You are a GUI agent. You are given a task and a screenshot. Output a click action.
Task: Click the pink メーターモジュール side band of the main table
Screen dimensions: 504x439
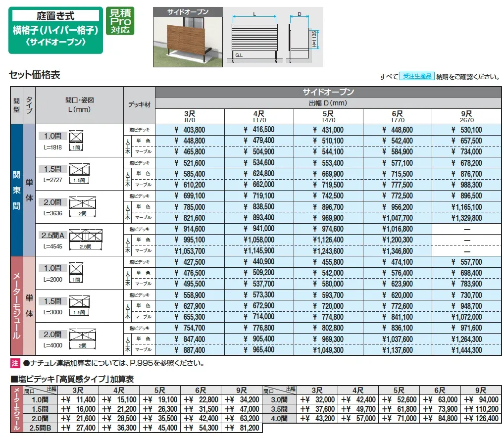tap(16, 306)
